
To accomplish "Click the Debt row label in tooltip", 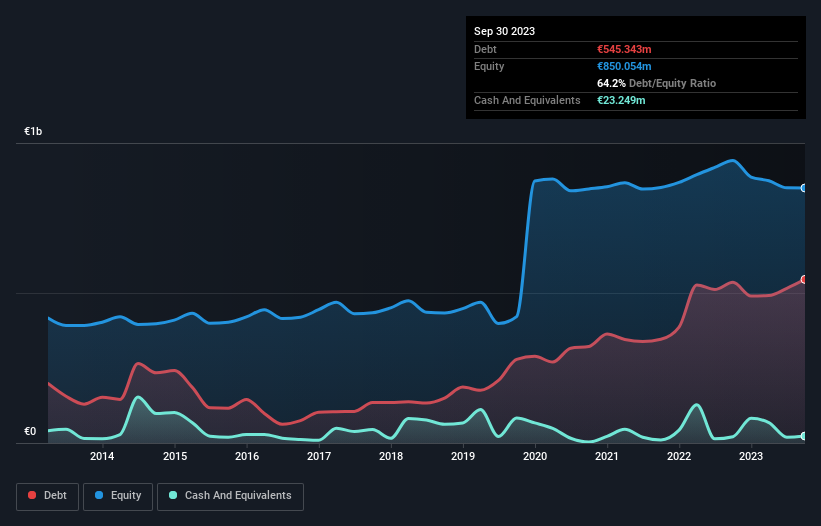I will click(x=485, y=49).
